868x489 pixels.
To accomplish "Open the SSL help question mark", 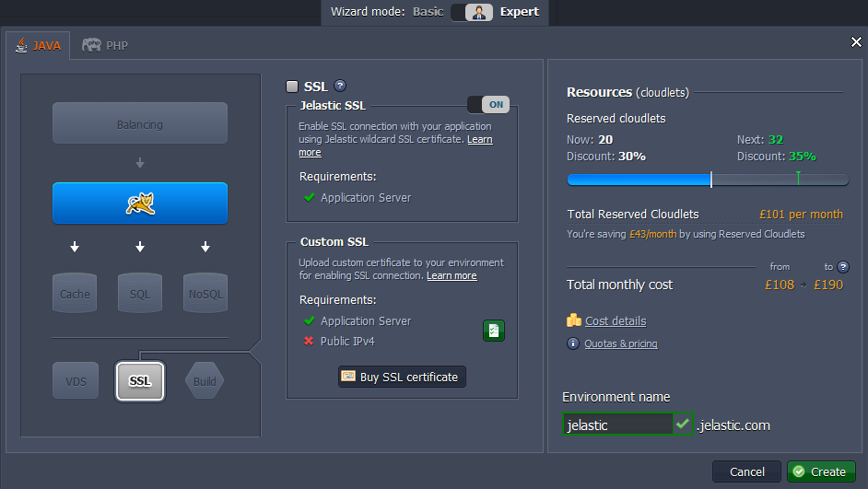I will [340, 86].
